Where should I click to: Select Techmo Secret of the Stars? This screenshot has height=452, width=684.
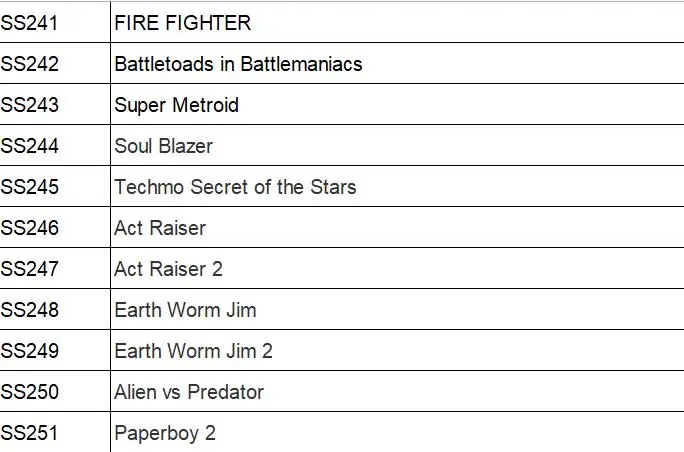pyautogui.click(x=235, y=187)
